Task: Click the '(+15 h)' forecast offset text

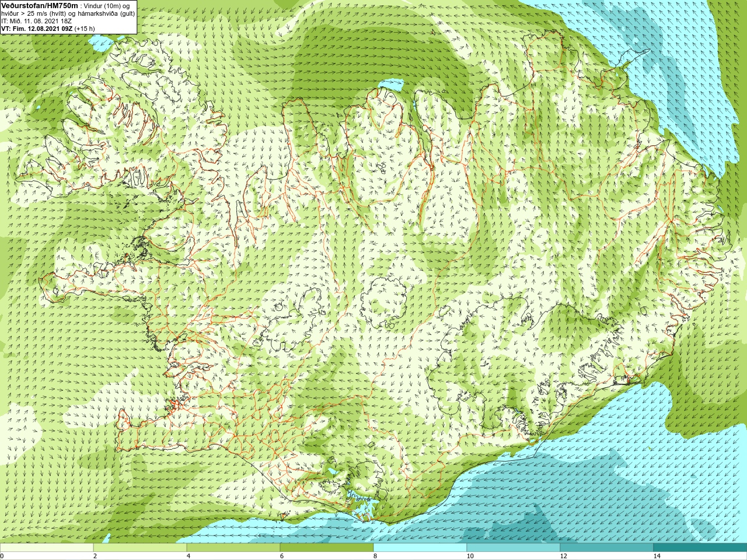Action: point(85,28)
